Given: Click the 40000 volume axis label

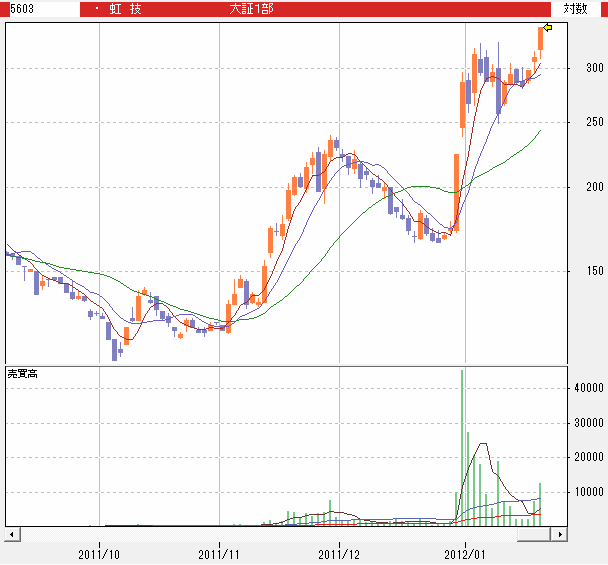Looking at the screenshot, I should [x=589, y=388].
